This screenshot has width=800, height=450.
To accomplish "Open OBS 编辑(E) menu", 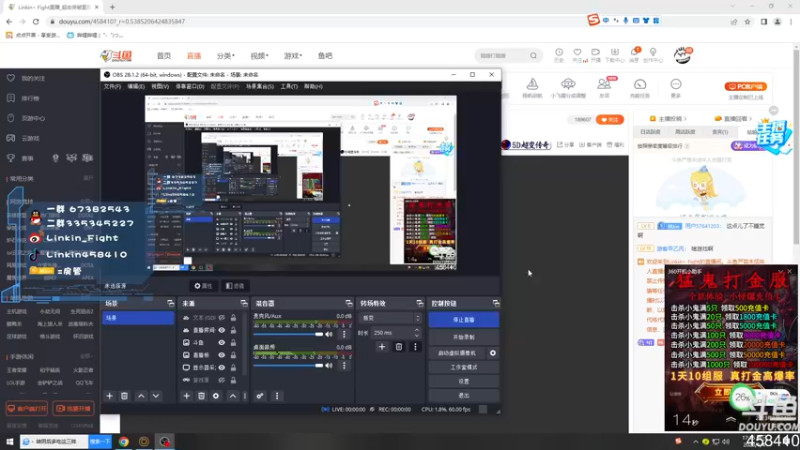I will point(136,86).
